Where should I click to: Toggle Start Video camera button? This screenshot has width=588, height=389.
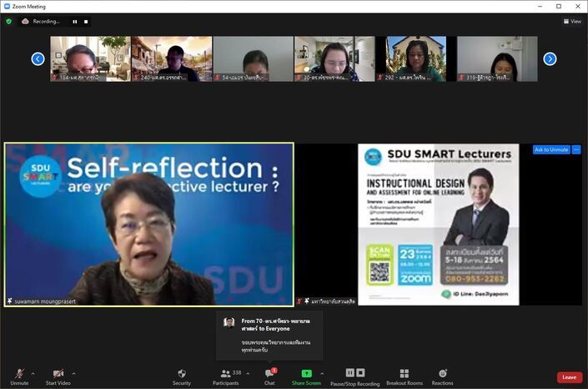click(x=58, y=377)
